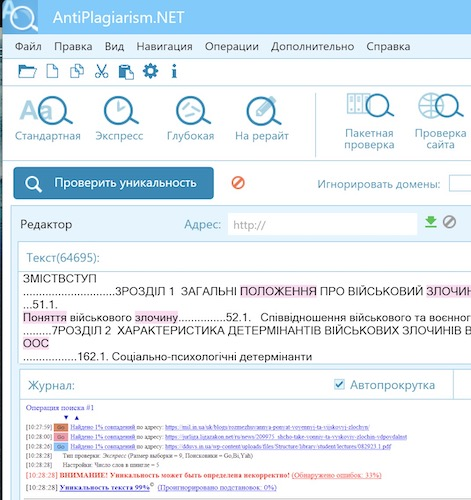
Task: Open the Вид menu
Action: pyautogui.click(x=114, y=46)
